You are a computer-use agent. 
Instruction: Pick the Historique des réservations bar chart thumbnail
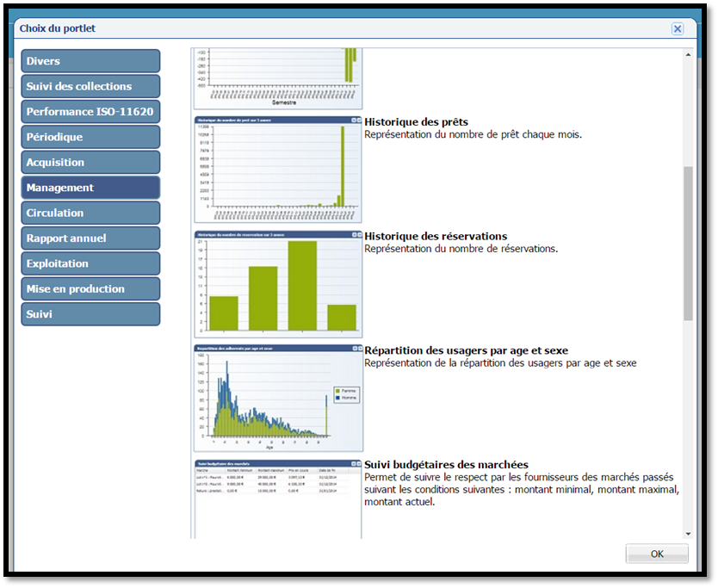[x=277, y=283]
